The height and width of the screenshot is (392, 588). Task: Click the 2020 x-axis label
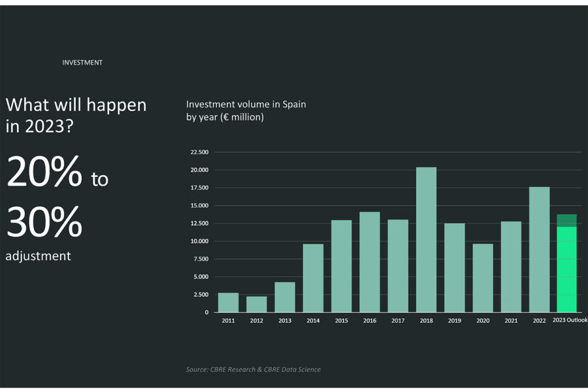click(483, 321)
